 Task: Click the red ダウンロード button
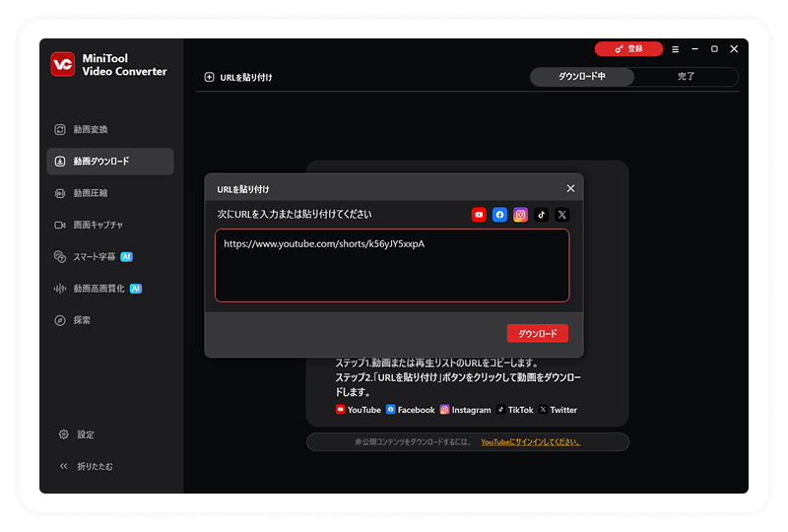tap(538, 333)
